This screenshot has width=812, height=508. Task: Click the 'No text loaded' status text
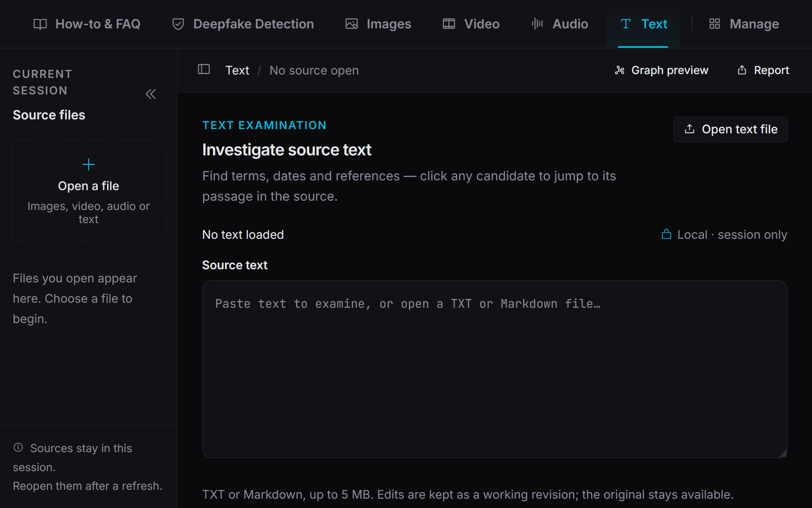tap(243, 235)
